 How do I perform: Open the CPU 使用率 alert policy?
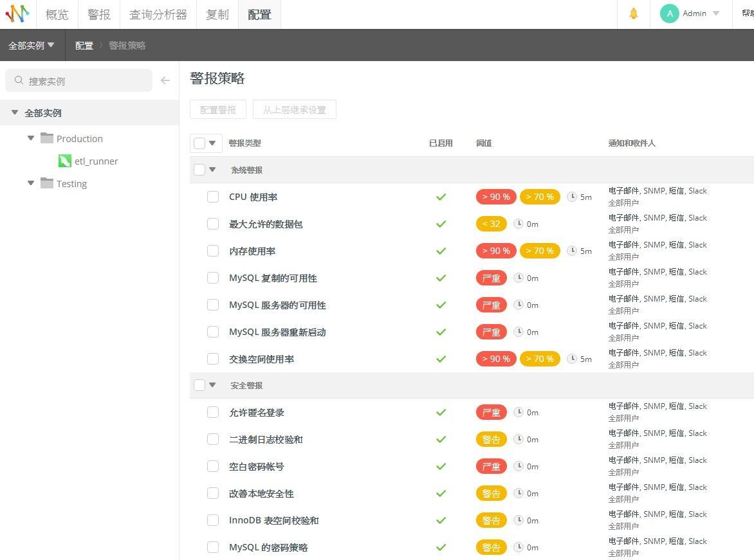pyautogui.click(x=253, y=197)
